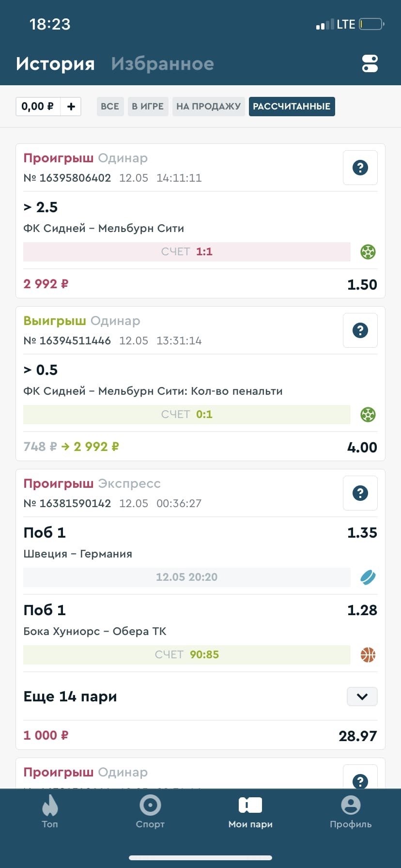This screenshot has height=868, width=401.
Task: Open help for bet № 16394511446
Action: (x=360, y=330)
